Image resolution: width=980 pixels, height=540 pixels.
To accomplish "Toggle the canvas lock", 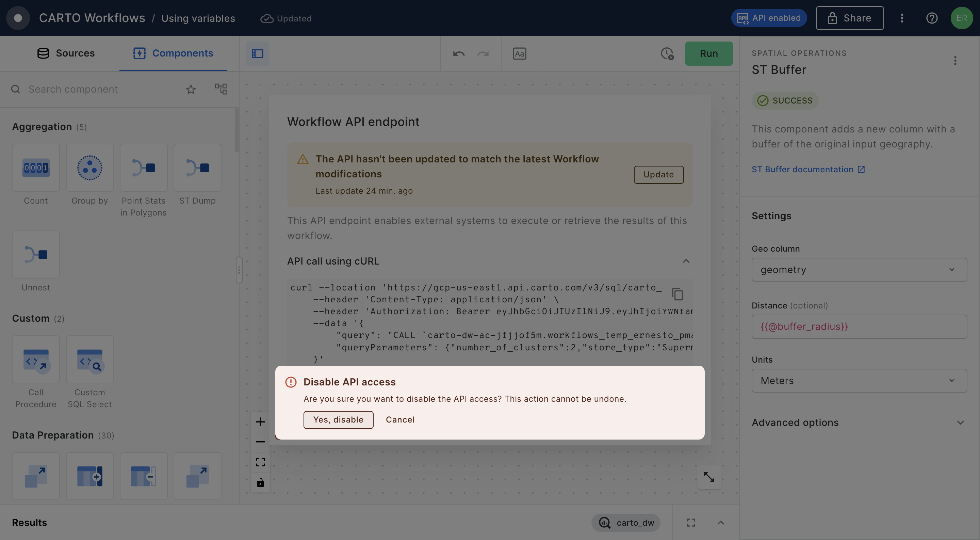I will tap(260, 482).
